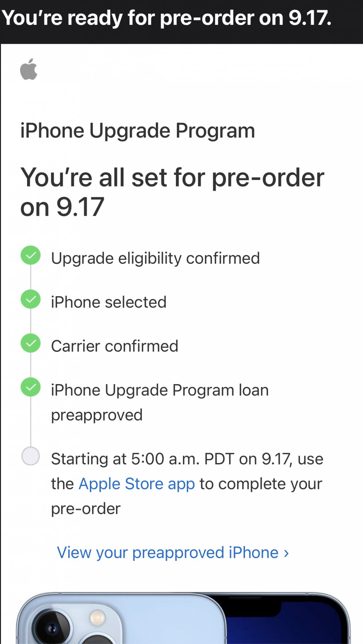Open View your preapproved iPhone link
Screen dimensions: 363x644
(x=173, y=553)
